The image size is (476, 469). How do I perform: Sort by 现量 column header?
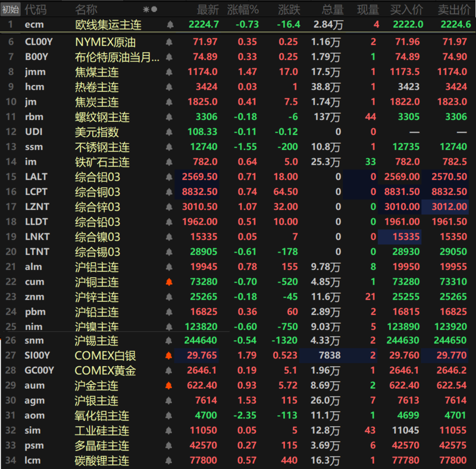[x=368, y=10]
